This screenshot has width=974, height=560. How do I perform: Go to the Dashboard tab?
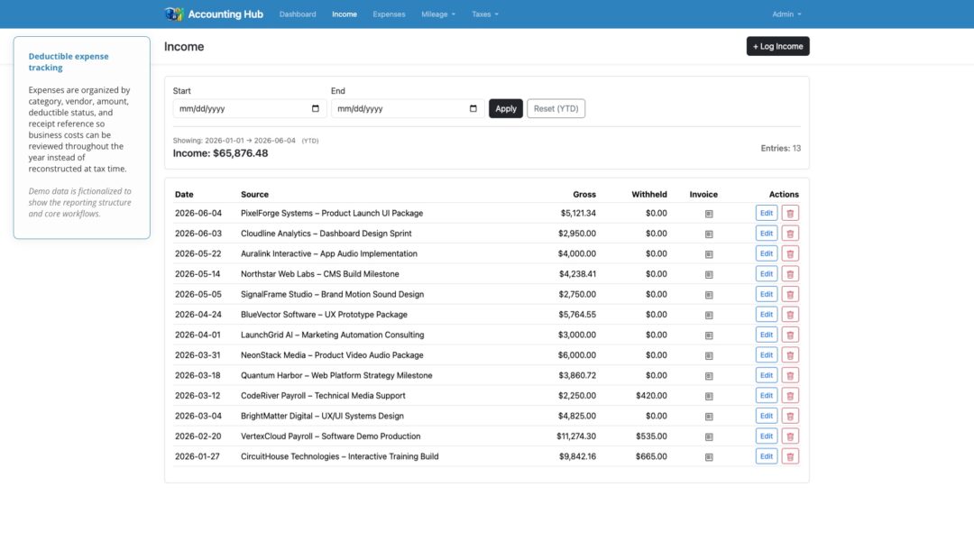point(298,14)
